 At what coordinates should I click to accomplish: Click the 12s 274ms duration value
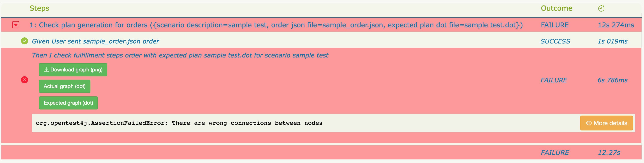click(616, 25)
